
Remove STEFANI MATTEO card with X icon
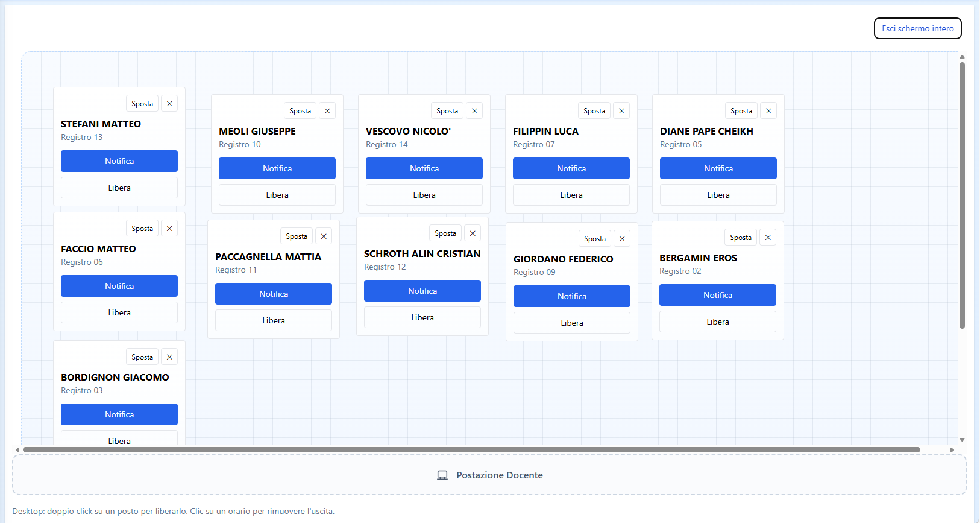169,104
